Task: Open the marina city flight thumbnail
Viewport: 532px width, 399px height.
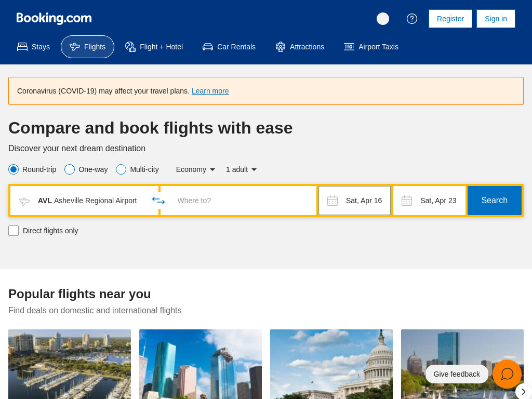Action: pos(70,364)
